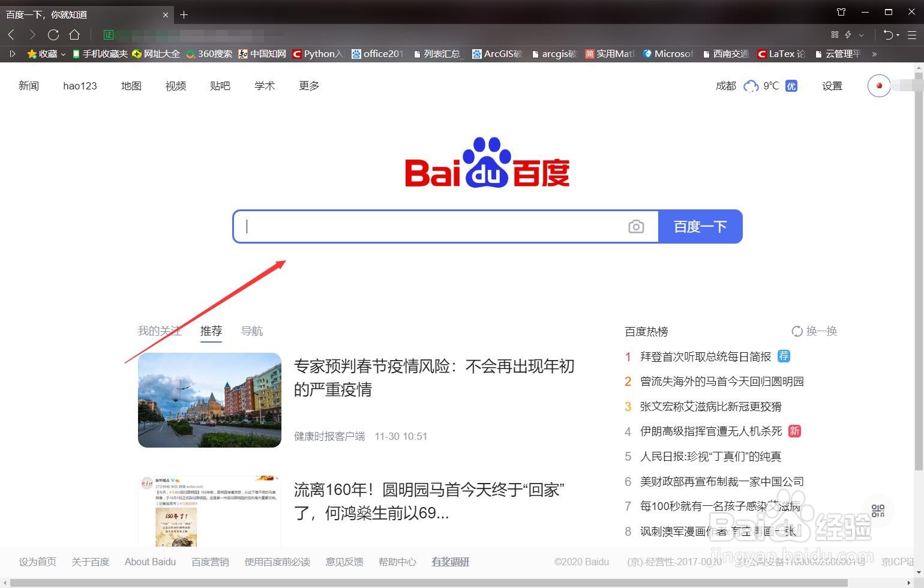Open hot item 伊朗高级指挥官遭无人机杀死
This screenshot has height=588, width=924.
pyautogui.click(x=711, y=431)
